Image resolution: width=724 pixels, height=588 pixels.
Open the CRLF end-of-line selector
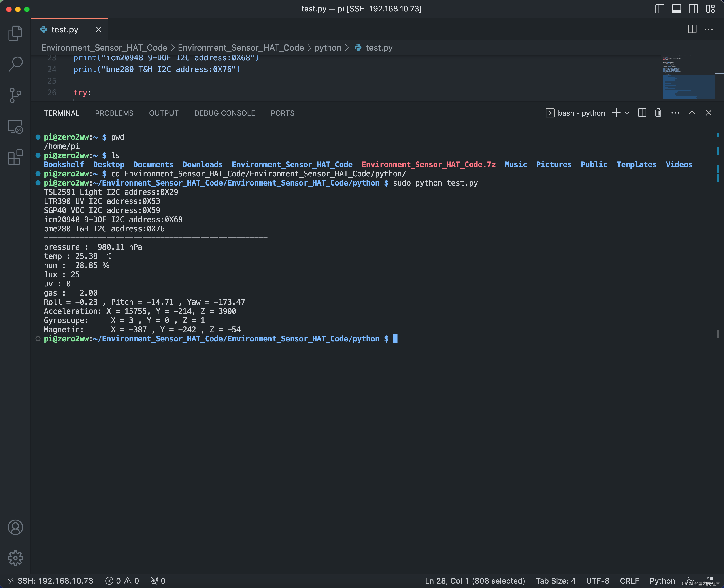[629, 581]
